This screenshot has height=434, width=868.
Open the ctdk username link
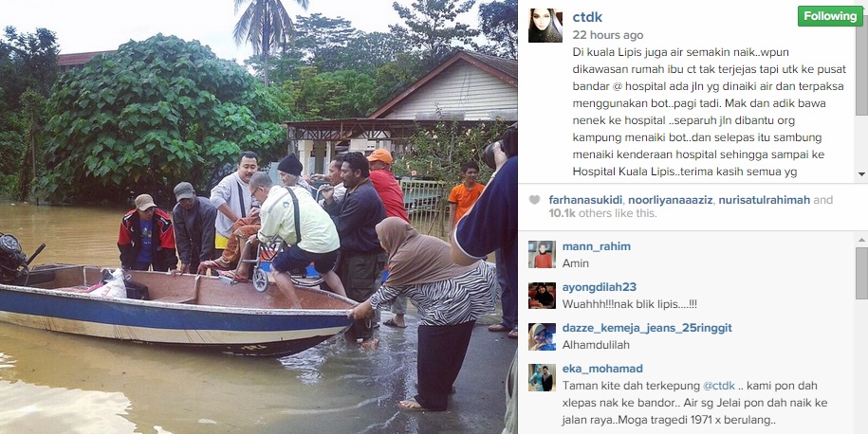point(587,17)
